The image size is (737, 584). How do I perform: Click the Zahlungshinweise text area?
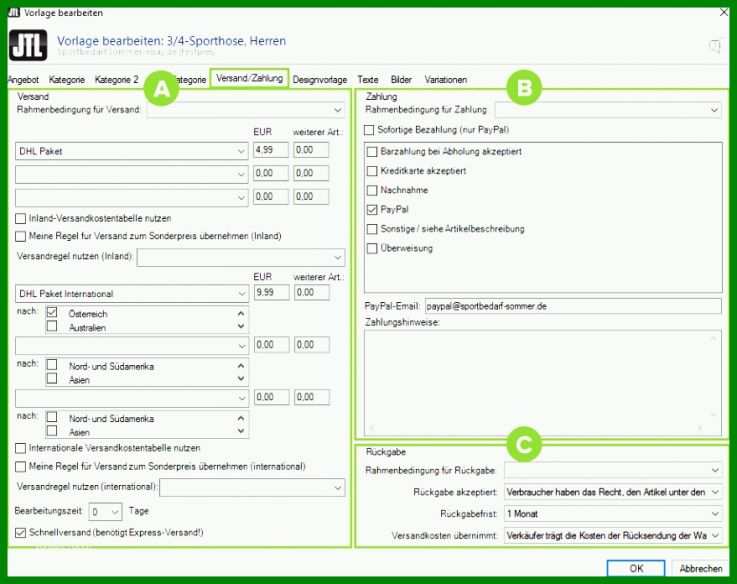(543, 382)
